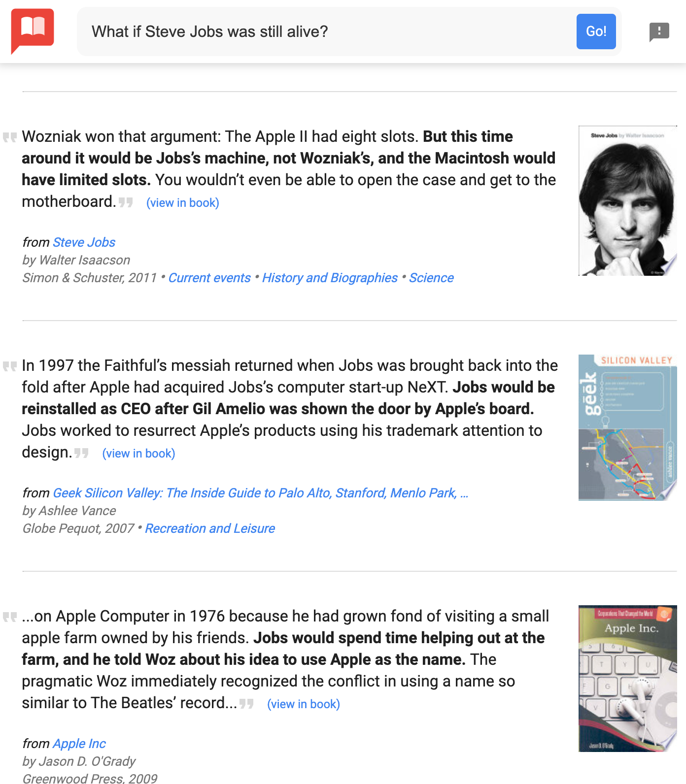Viewport: 686px width, 784px height.
Task: Open the Steve Jobs book cover thumbnail
Action: pos(627,200)
